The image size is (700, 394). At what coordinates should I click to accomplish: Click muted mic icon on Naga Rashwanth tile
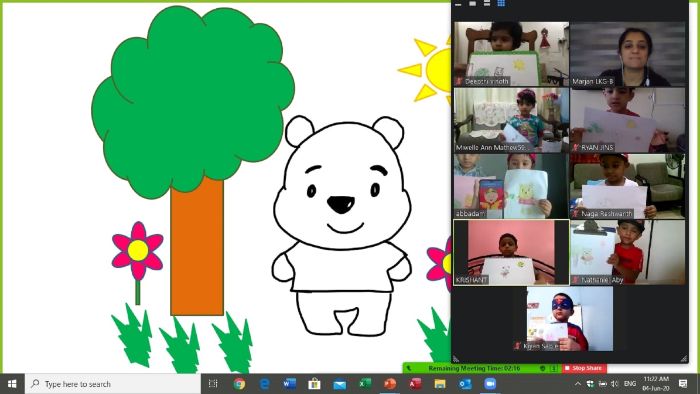point(575,213)
